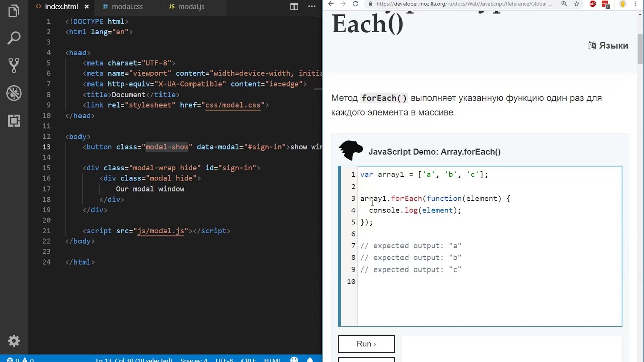This screenshot has width=644, height=362.
Task: Open the browser zoom magnifier icon
Action: tap(564, 4)
